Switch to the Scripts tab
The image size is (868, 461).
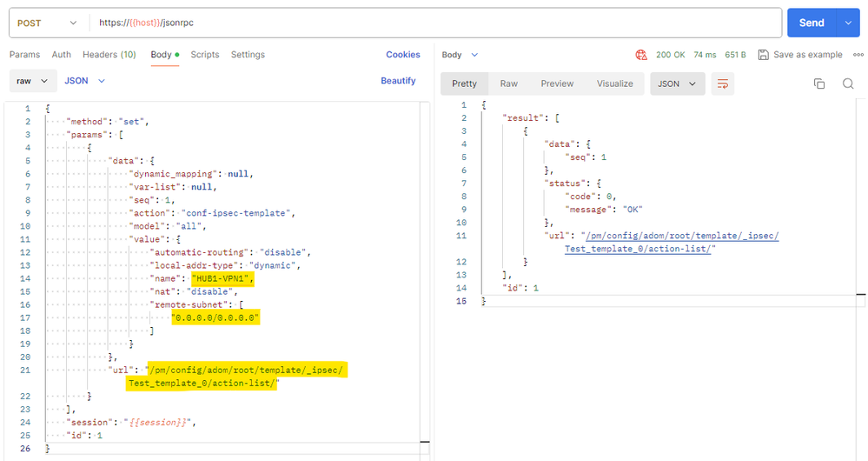pyautogui.click(x=205, y=55)
